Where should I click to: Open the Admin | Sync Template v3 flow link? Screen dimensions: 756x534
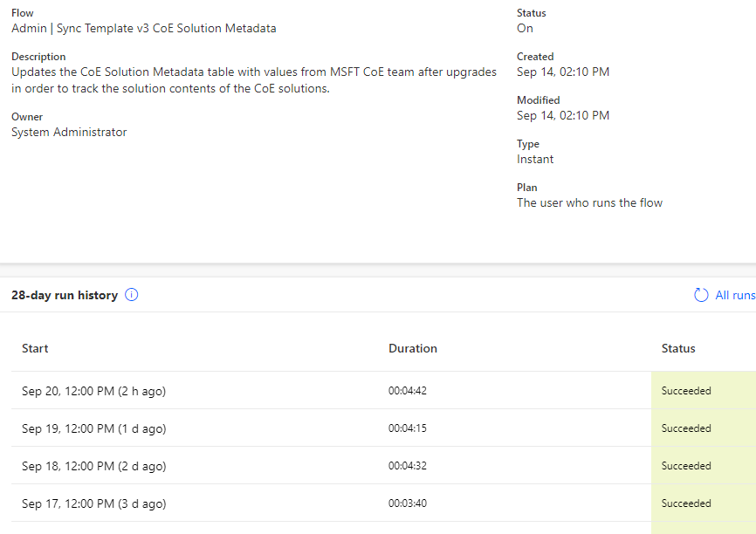pos(142,28)
